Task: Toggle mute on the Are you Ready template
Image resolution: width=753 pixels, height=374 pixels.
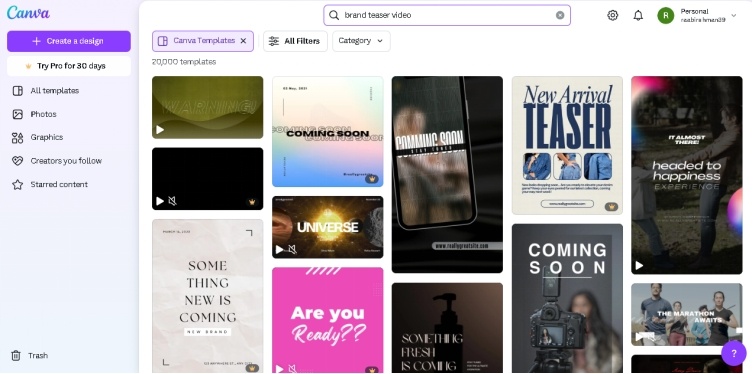Action: click(x=292, y=369)
